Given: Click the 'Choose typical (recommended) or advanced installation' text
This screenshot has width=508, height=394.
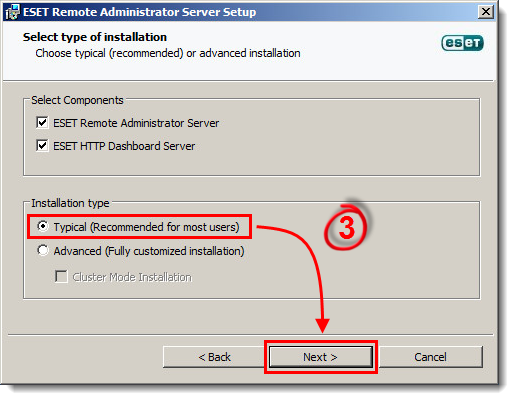Looking at the screenshot, I should [168, 53].
